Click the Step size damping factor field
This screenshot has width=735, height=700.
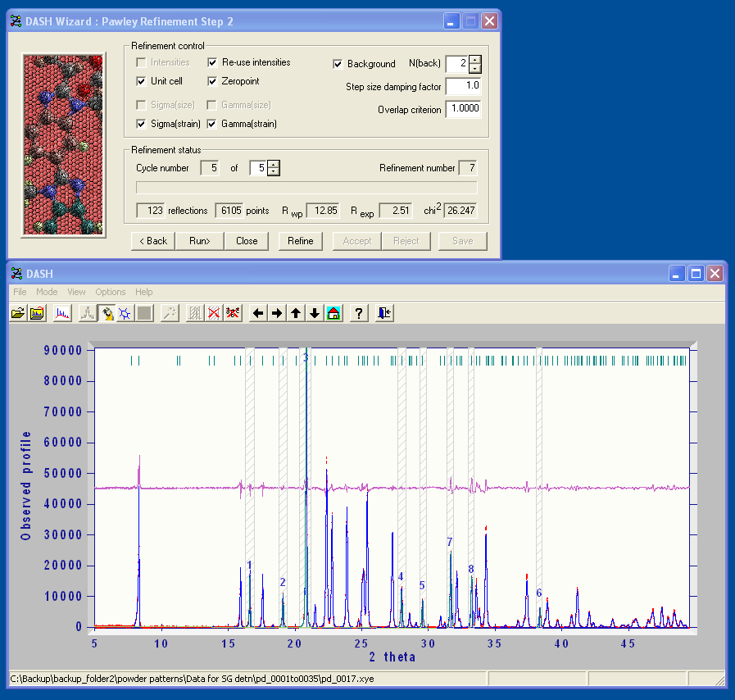(x=464, y=86)
